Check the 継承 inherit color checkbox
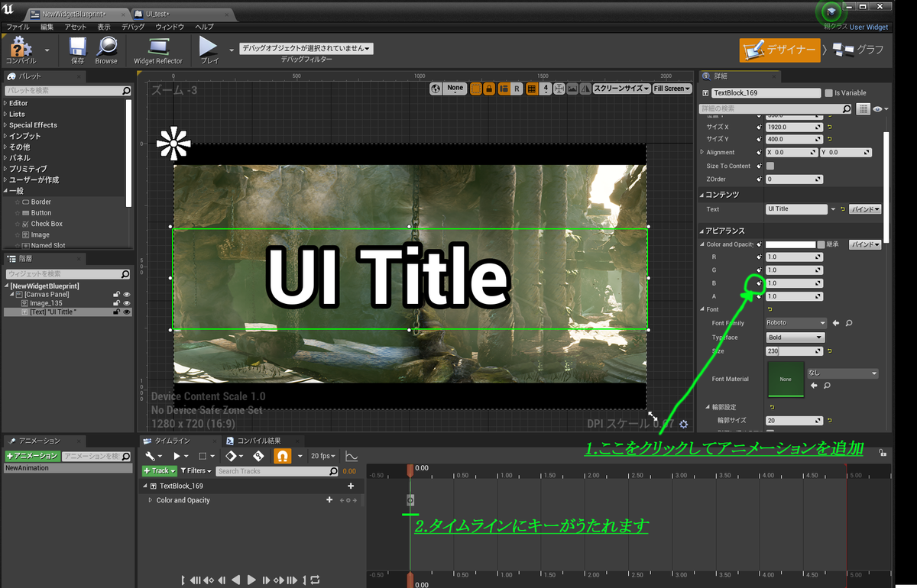The height and width of the screenshot is (588, 917). tap(821, 244)
